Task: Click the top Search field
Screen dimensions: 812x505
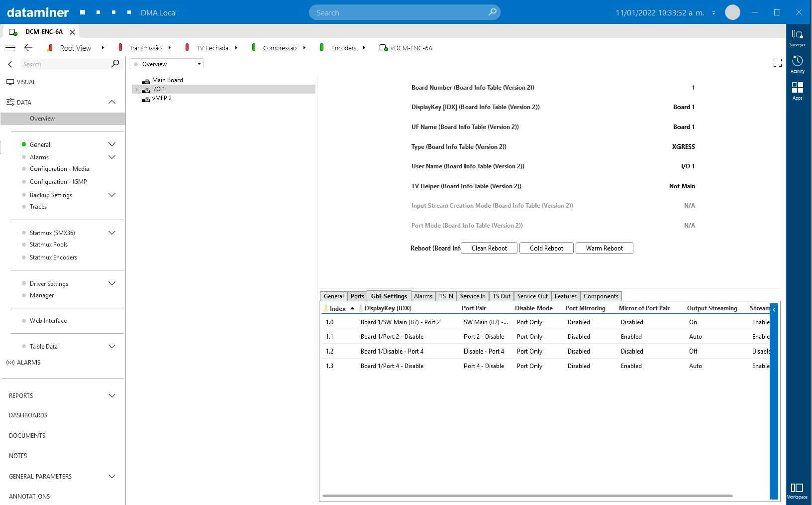Action: [x=405, y=12]
